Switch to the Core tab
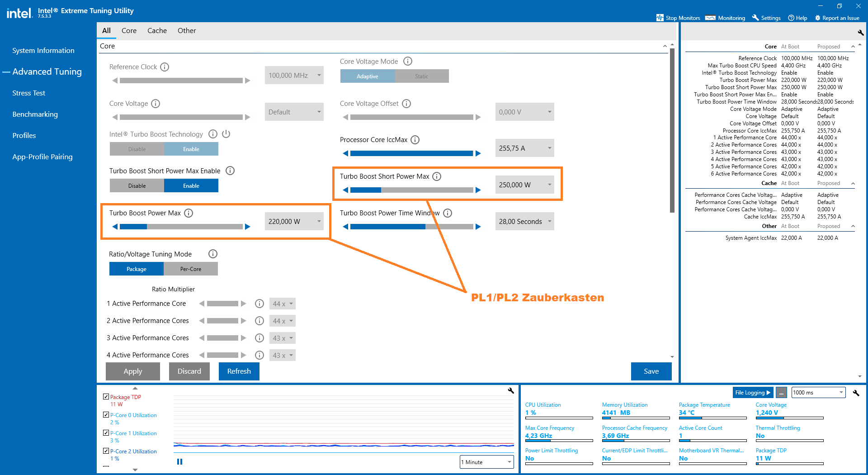868x475 pixels. (129, 31)
